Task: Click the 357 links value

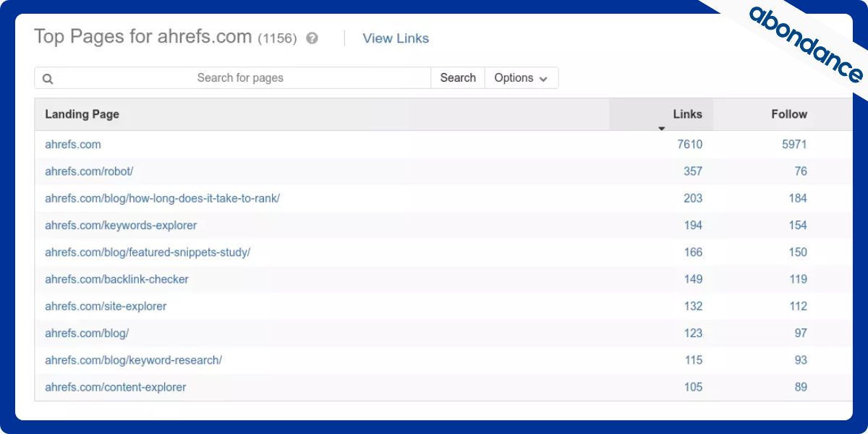Action: click(693, 171)
